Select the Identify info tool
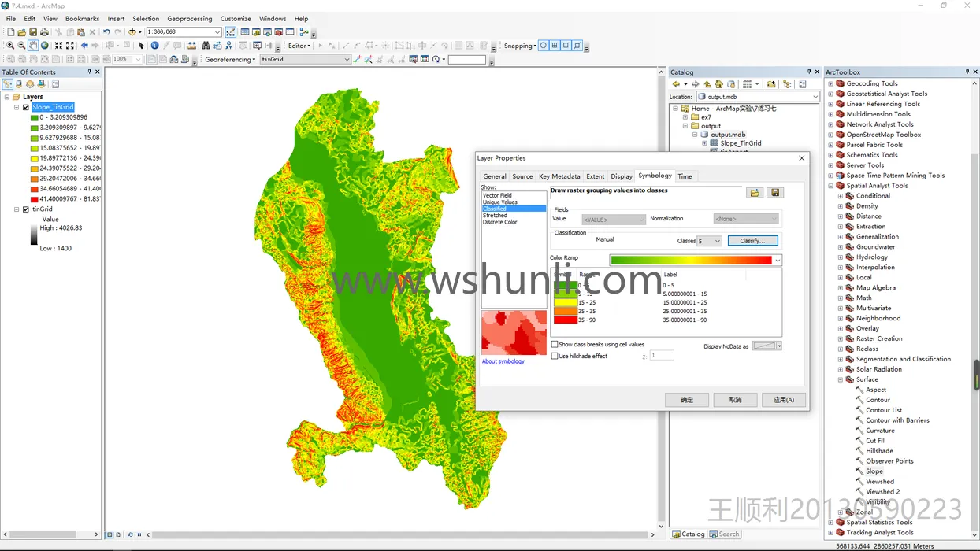The width and height of the screenshot is (980, 551). [x=154, y=46]
